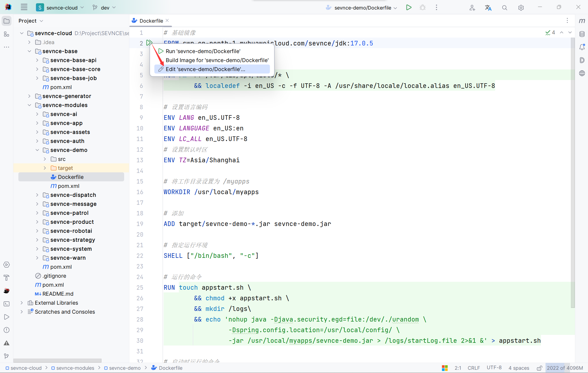Image resolution: width=588 pixels, height=373 pixels.
Task: Select Edit 'sevnce-demo/Dockerfile'... menu item
Action: (212, 69)
